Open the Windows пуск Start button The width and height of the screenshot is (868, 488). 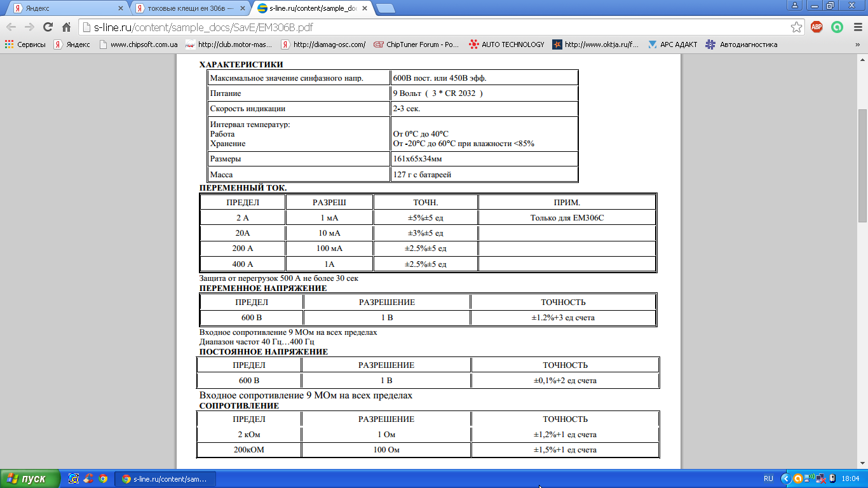click(30, 478)
